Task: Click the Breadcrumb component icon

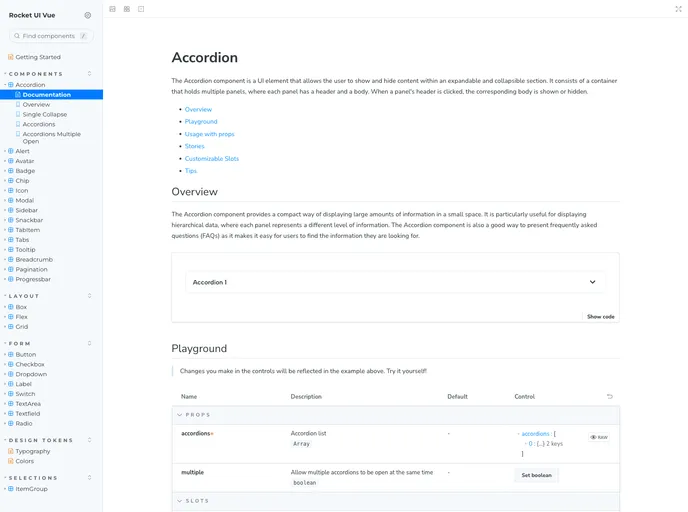Action: (x=11, y=260)
